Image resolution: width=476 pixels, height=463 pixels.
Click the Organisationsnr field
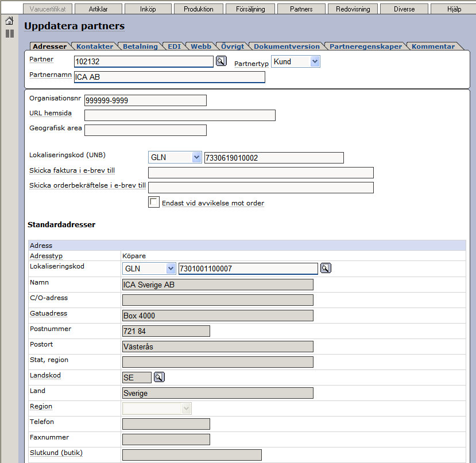(x=145, y=100)
